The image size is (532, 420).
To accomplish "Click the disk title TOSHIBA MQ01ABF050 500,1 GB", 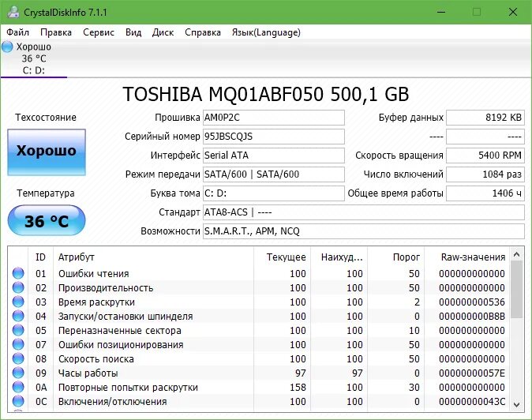I will pyautogui.click(x=266, y=94).
